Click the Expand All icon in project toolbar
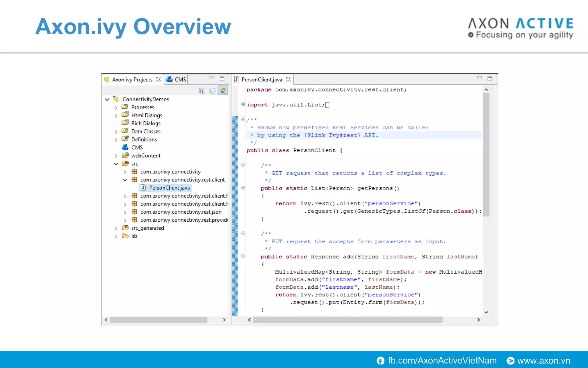This screenshot has height=368, width=588. [202, 91]
